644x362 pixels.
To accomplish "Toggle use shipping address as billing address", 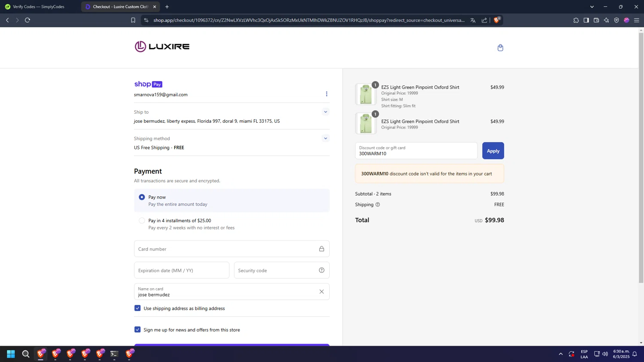I will pyautogui.click(x=137, y=308).
